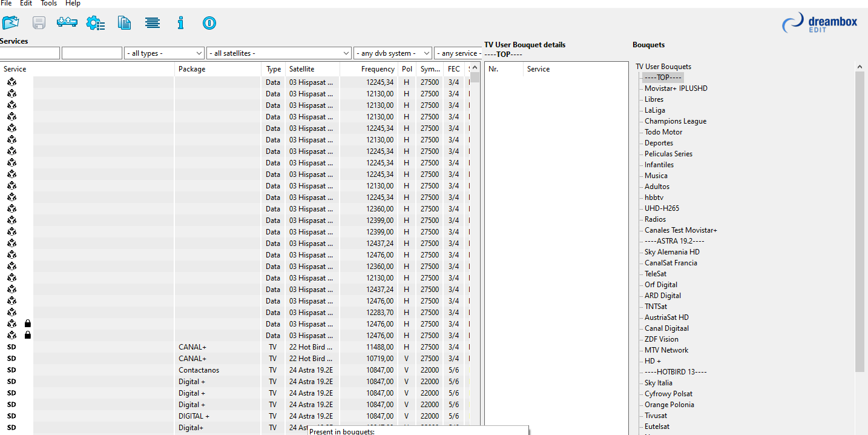This screenshot has height=435, width=868.
Task: Open the Tools menu
Action: click(48, 4)
